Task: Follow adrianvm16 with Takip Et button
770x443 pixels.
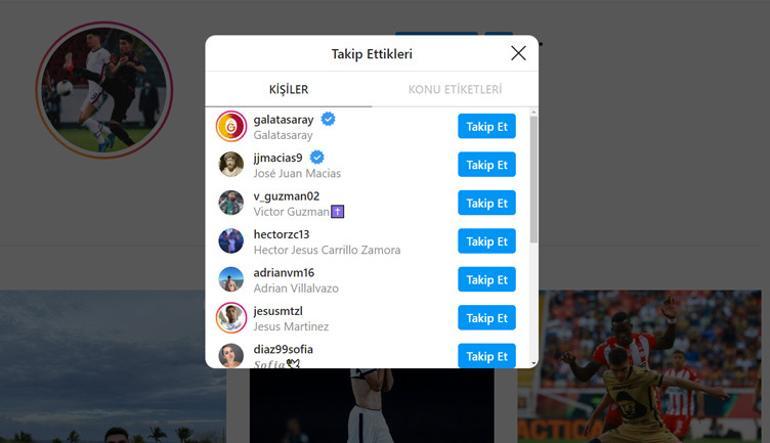Action: point(487,279)
